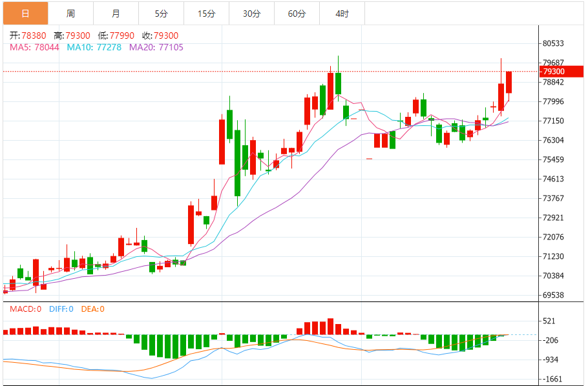Click the MACD:0 indicator label
The height and width of the screenshot is (386, 588).
25,309
